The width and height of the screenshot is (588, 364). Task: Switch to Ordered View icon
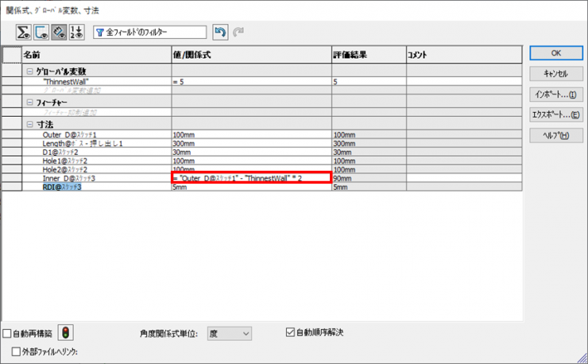pyautogui.click(x=75, y=32)
